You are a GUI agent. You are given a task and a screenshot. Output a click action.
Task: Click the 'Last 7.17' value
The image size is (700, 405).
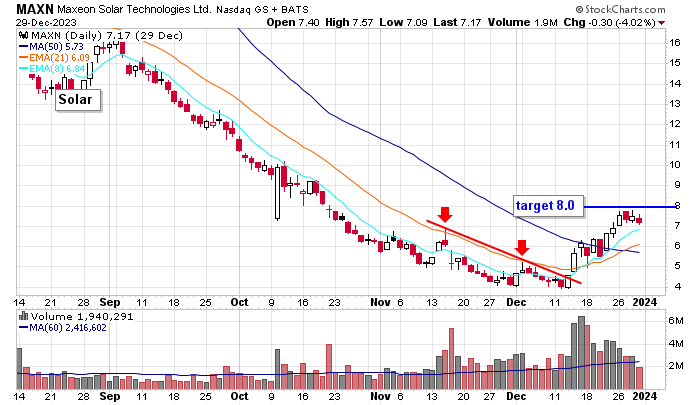click(x=457, y=22)
